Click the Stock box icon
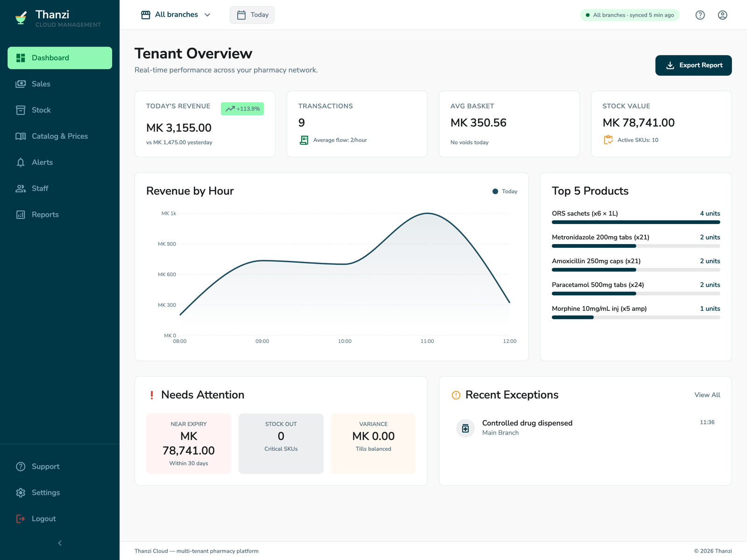Screen dimensions: 747x560 click(21, 110)
